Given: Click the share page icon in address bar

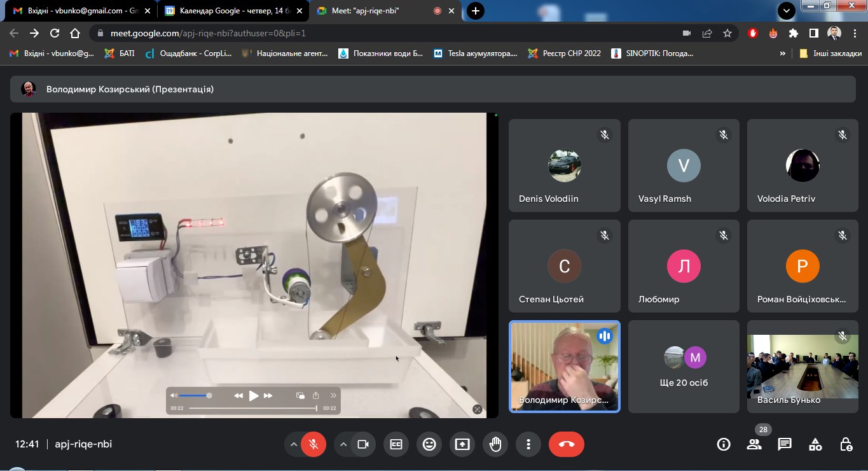Looking at the screenshot, I should pos(707,33).
